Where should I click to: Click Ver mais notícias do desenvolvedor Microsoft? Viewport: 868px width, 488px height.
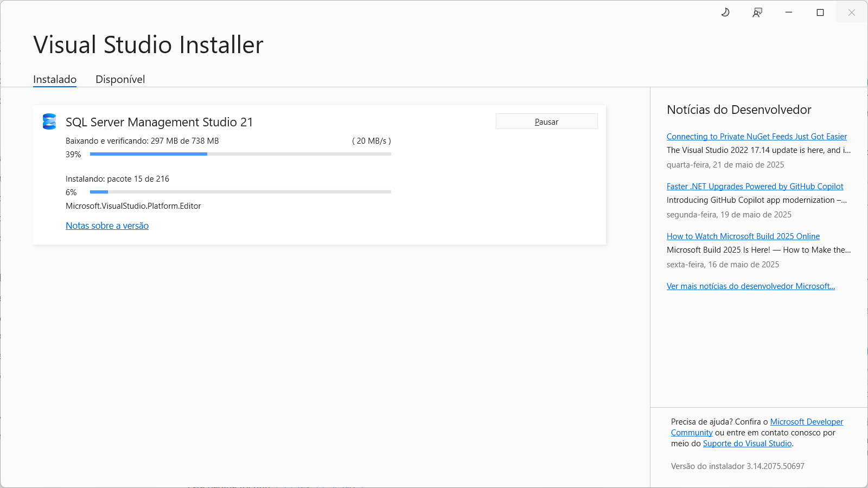pos(751,286)
